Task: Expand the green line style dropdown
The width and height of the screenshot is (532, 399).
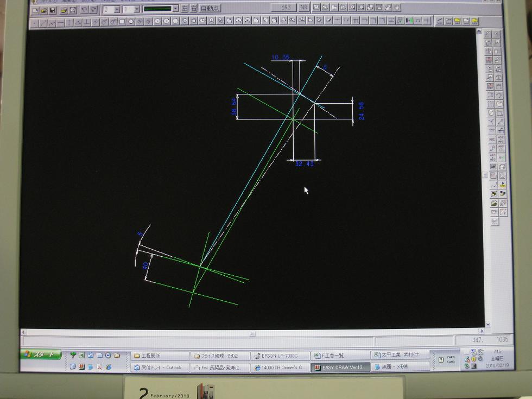Action: [x=175, y=9]
